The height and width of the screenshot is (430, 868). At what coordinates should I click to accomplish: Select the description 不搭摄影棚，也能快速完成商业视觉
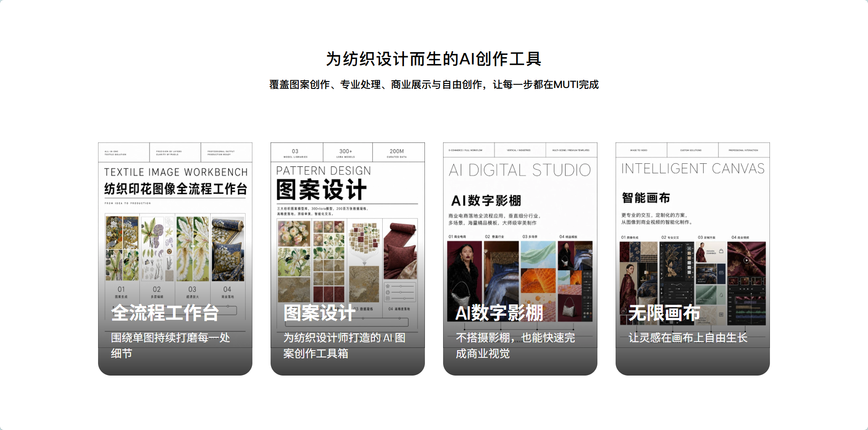(515, 346)
